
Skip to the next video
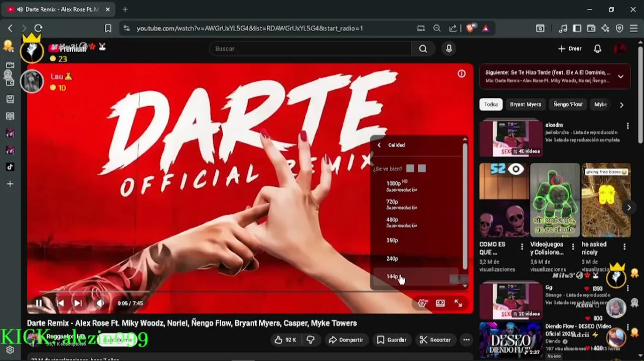tap(78, 303)
